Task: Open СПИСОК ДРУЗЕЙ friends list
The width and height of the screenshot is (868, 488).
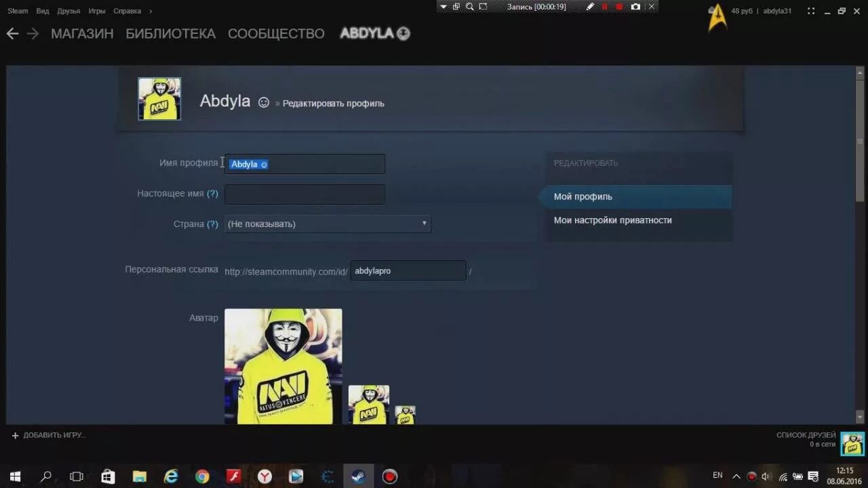Action: [806, 435]
